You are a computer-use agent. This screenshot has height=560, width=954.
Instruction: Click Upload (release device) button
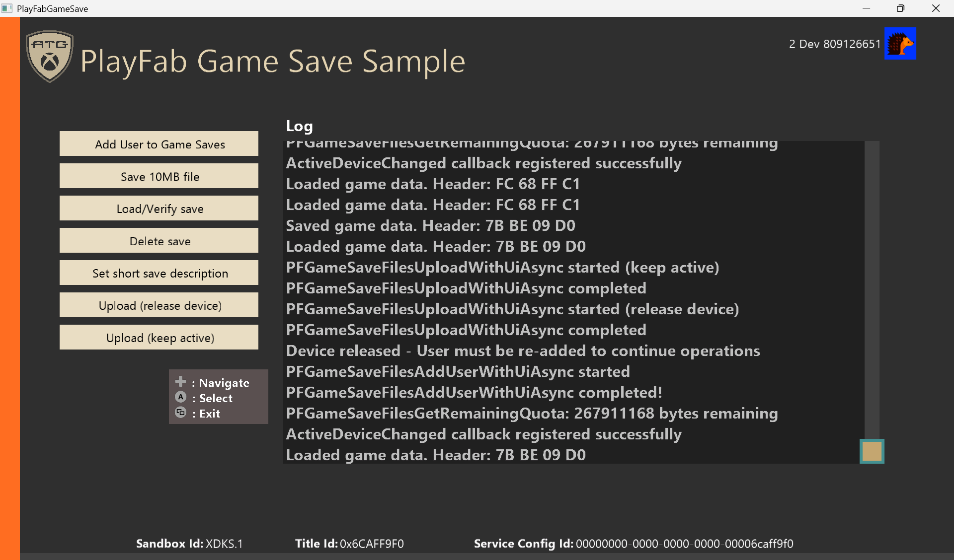pyautogui.click(x=159, y=305)
